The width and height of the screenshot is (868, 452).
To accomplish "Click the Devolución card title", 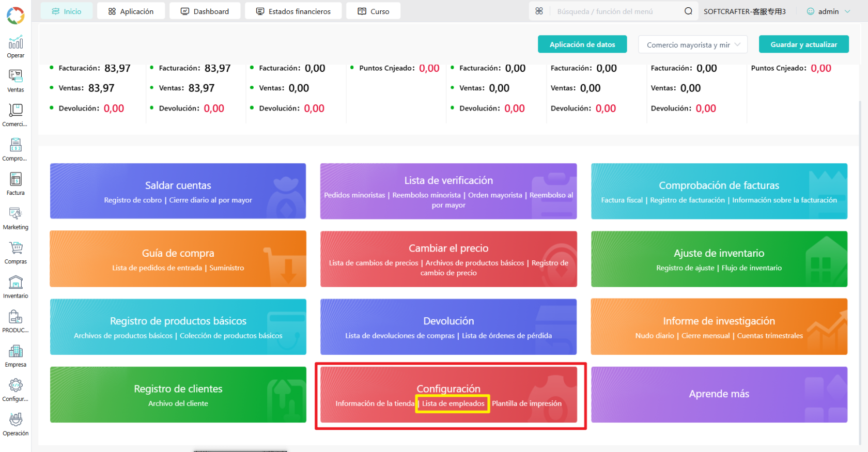I will pyautogui.click(x=448, y=321).
